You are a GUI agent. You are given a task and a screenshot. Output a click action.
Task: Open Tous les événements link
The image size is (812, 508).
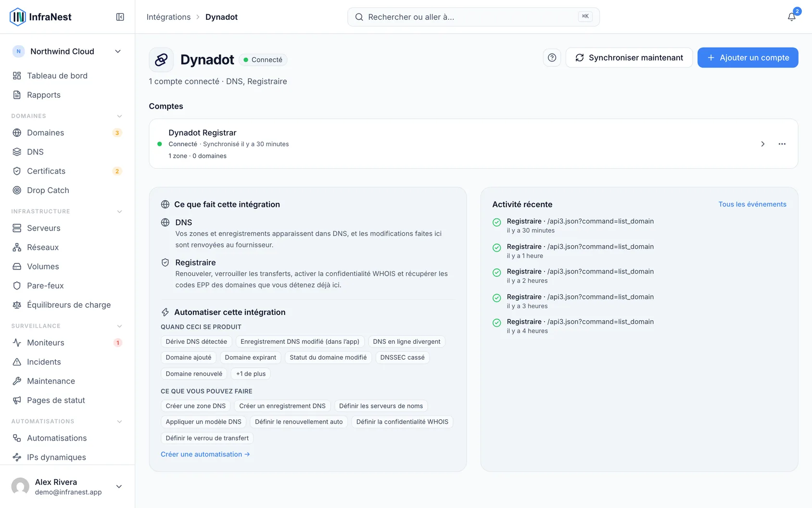(x=752, y=204)
